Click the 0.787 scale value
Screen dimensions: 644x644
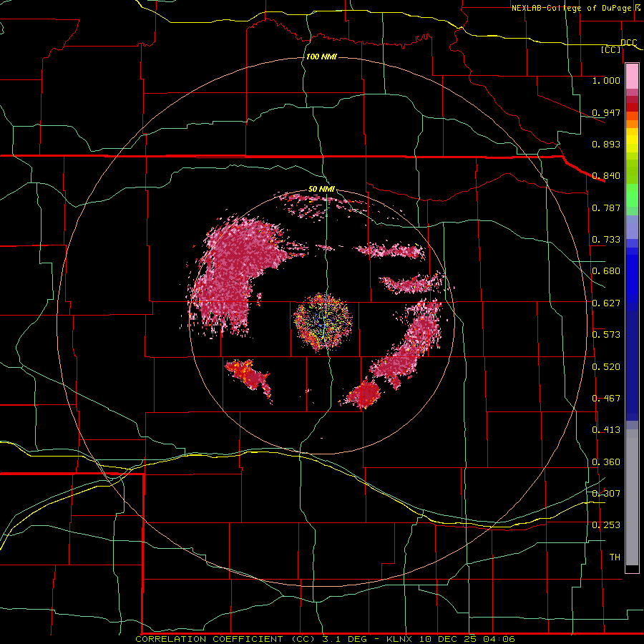click(x=606, y=208)
